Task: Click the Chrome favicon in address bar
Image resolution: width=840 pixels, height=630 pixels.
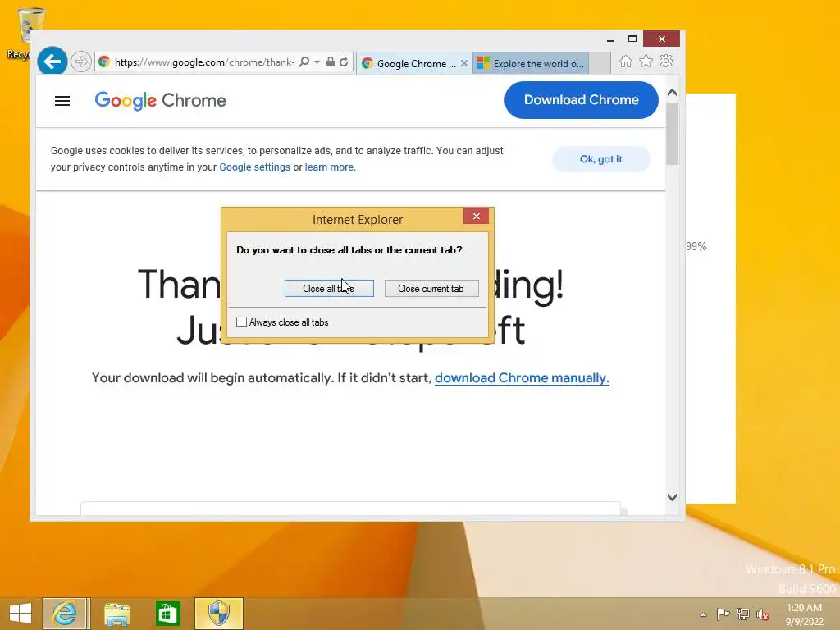Action: pos(104,62)
